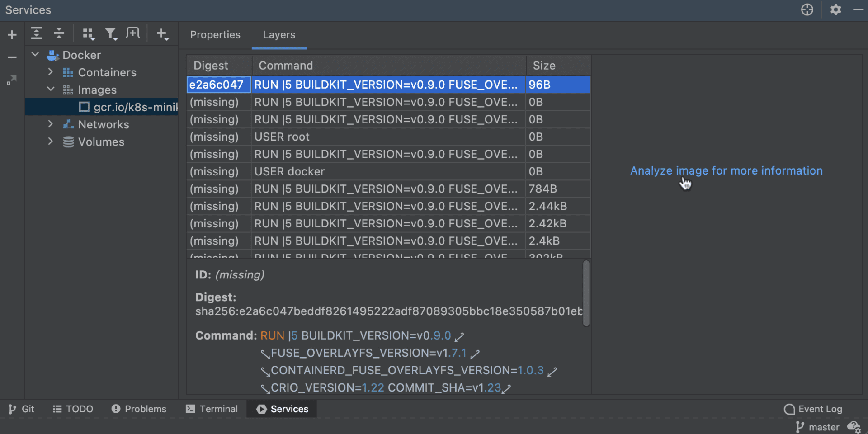Click the Services tool window button
This screenshot has height=434, width=868.
point(282,409)
